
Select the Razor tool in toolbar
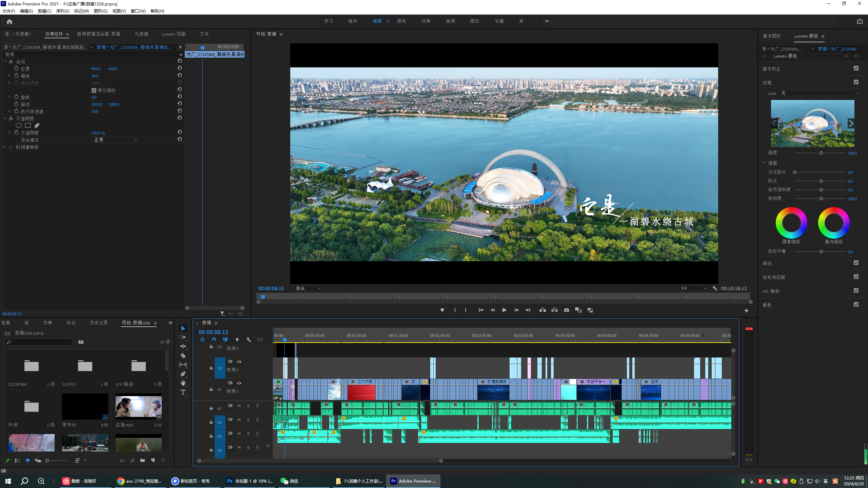point(183,355)
